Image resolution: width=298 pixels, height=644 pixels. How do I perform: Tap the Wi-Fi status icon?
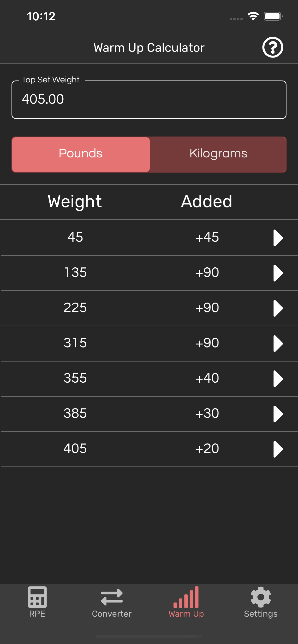point(253,16)
